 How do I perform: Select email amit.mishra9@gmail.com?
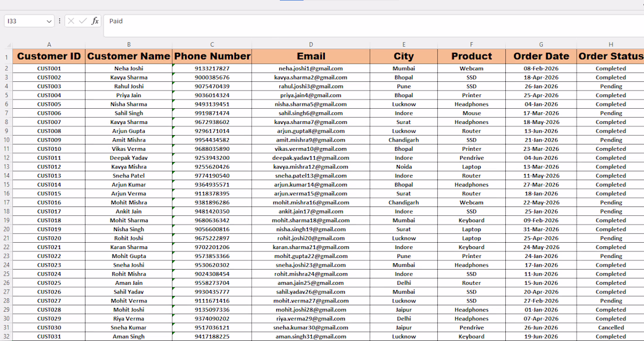(310, 140)
